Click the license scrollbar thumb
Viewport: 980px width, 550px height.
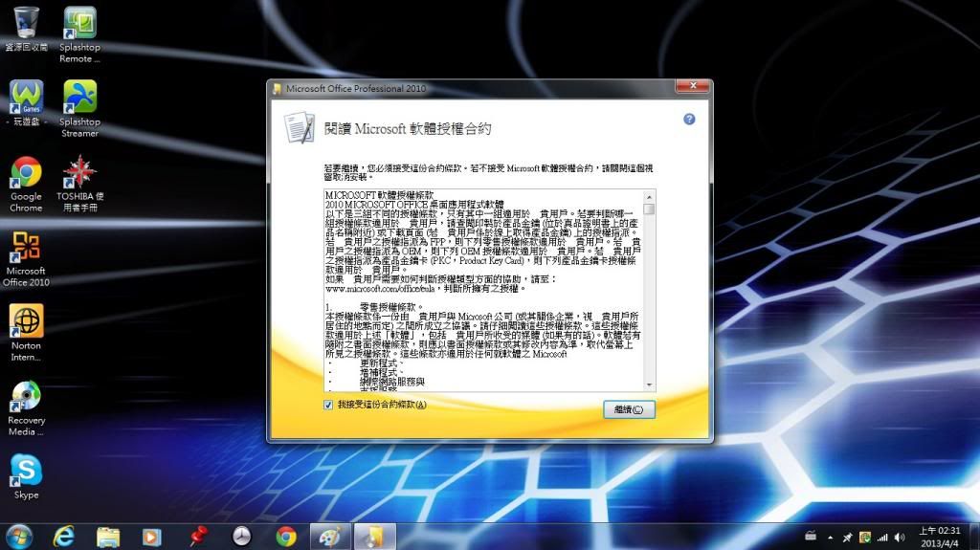point(650,209)
